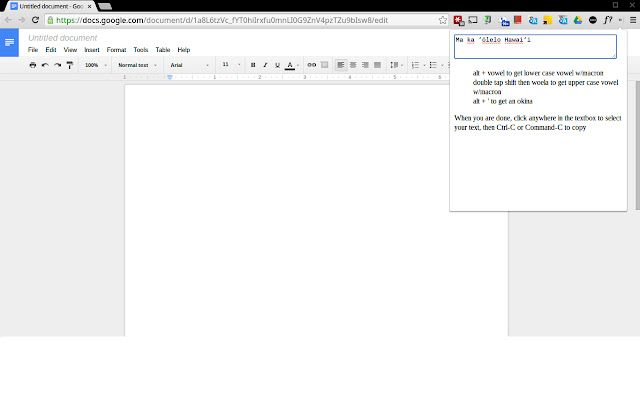Image resolution: width=640 pixels, height=400 pixels.
Task: Insert a link with the link icon
Action: pyautogui.click(x=311, y=65)
